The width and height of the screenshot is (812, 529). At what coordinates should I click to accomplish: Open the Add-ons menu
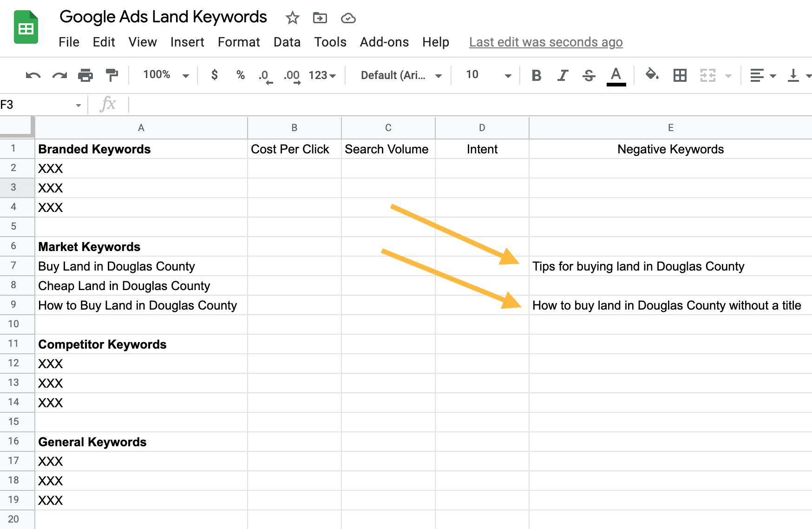[x=384, y=42]
